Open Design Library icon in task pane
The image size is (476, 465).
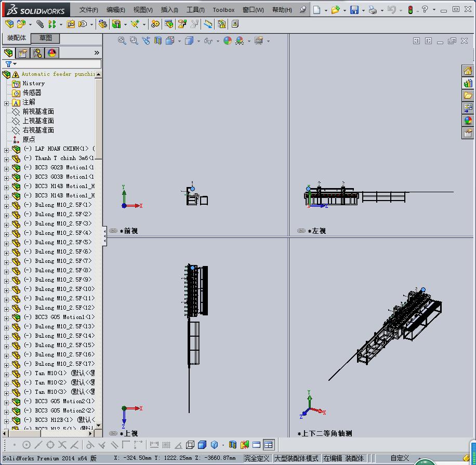point(468,83)
